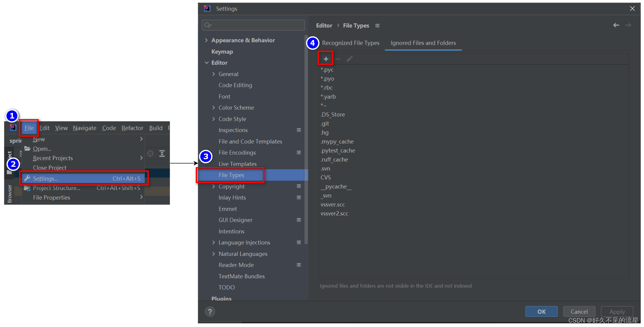Choose Settings... from File menu
The height and width of the screenshot is (327, 644).
pyautogui.click(x=83, y=178)
